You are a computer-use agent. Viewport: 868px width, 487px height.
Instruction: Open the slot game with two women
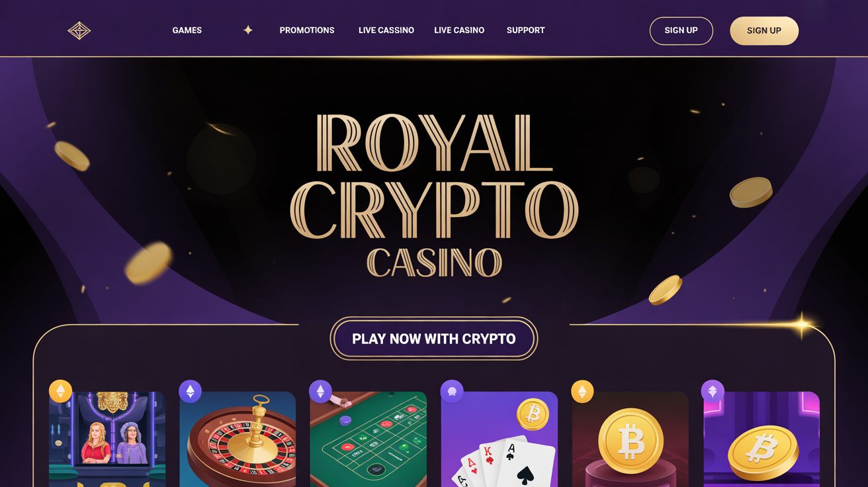[x=107, y=439]
